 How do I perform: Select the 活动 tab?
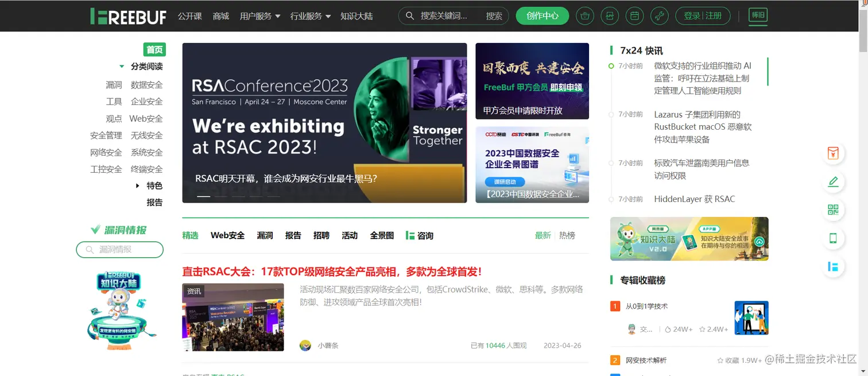click(x=350, y=235)
